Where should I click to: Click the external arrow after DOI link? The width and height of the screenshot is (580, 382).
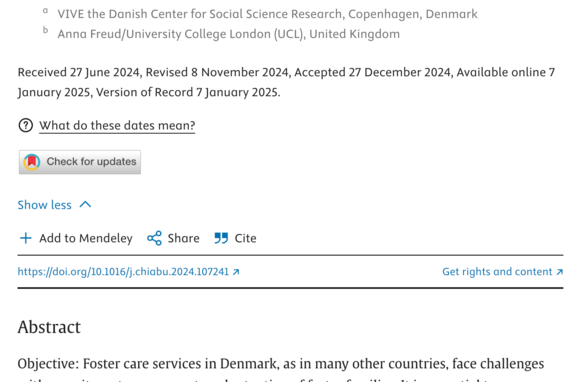click(236, 272)
